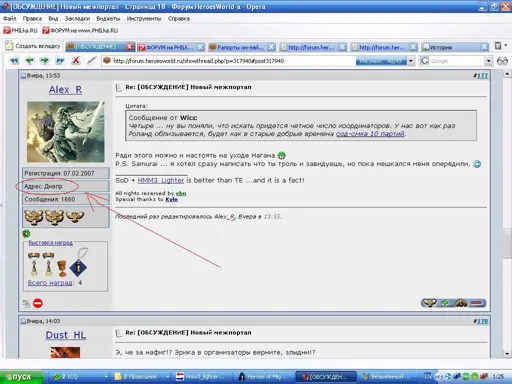Image resolution: width=512 pixels, height=384 pixels.
Task: Open the PHILka.RU bookmark
Action: pyautogui.click(x=20, y=30)
